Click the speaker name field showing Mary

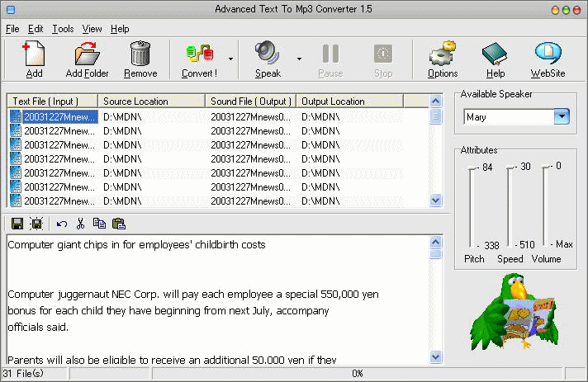click(509, 117)
